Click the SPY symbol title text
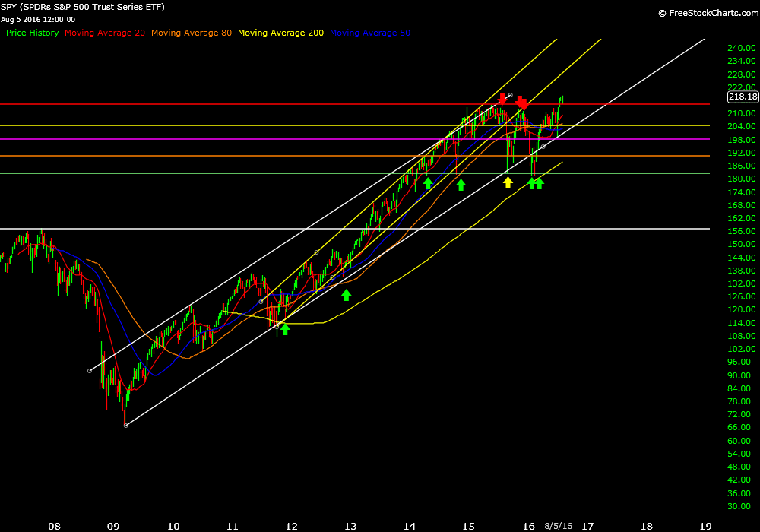The image size is (760, 532). click(x=84, y=7)
